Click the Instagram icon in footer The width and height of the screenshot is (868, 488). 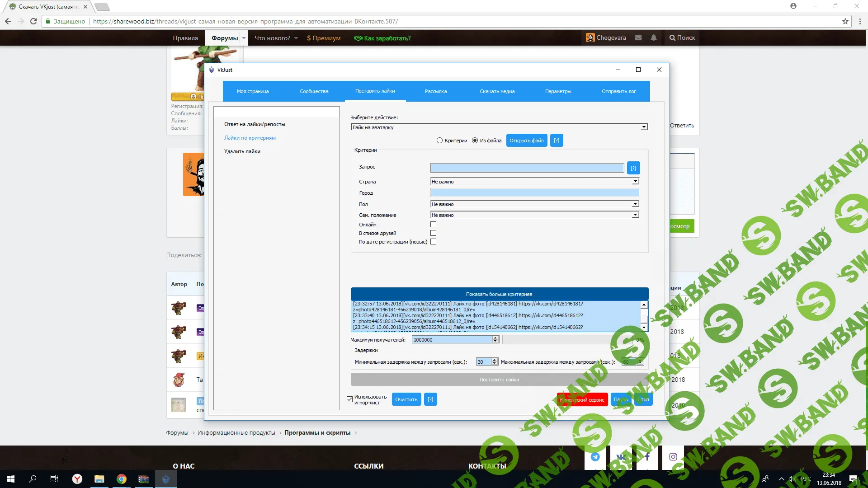pos(673,457)
